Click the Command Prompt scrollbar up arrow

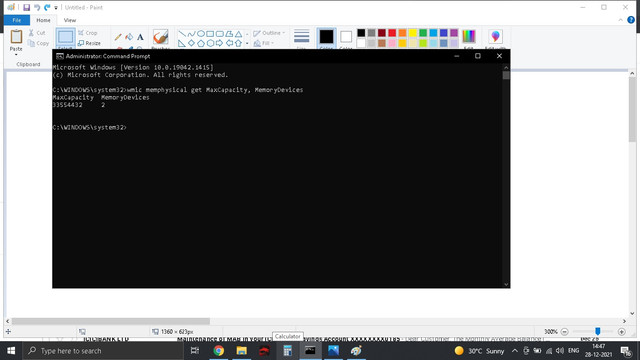tap(506, 68)
